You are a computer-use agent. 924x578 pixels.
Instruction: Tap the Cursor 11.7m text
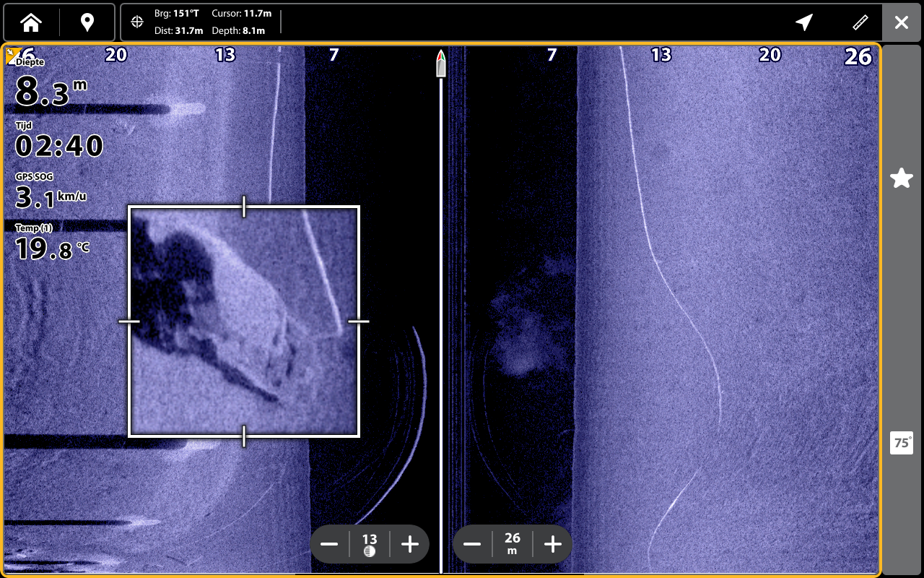(242, 14)
